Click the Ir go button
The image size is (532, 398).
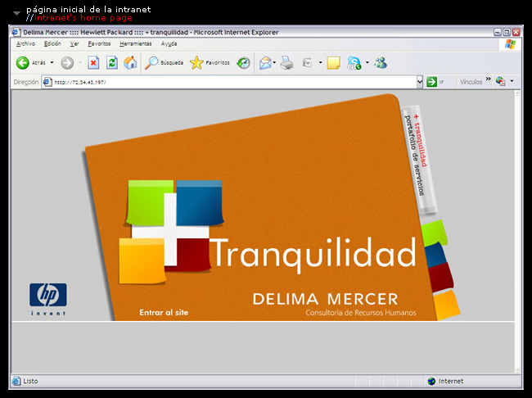435,82
